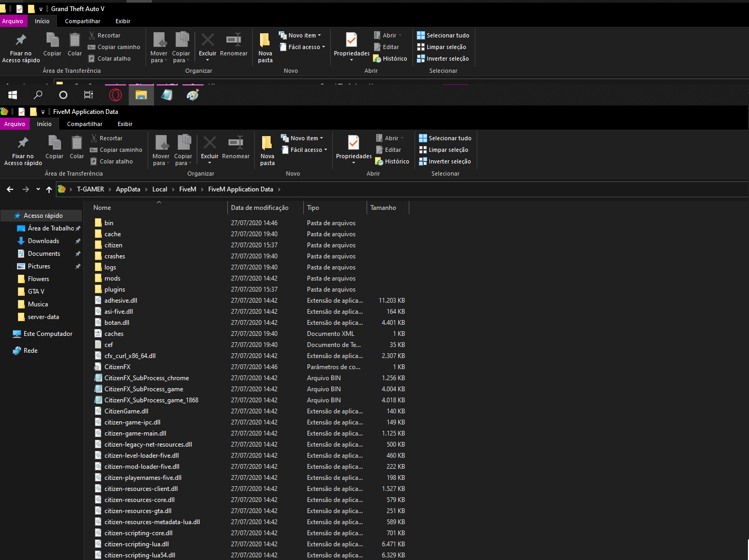Click Selecionar tudo in Grand Theft Auto V window
Viewport: 749px width, 560px height.
443,35
